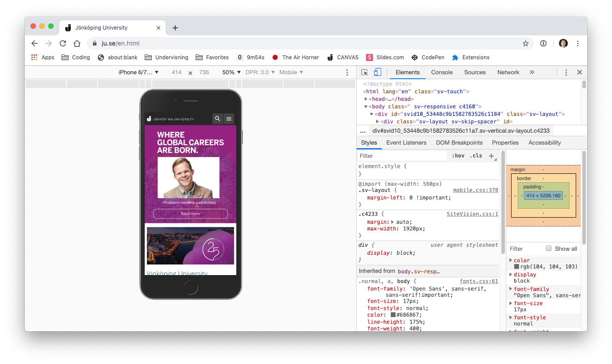The height and width of the screenshot is (364, 612).
Task: Expand the computed color property
Action: click(x=511, y=261)
